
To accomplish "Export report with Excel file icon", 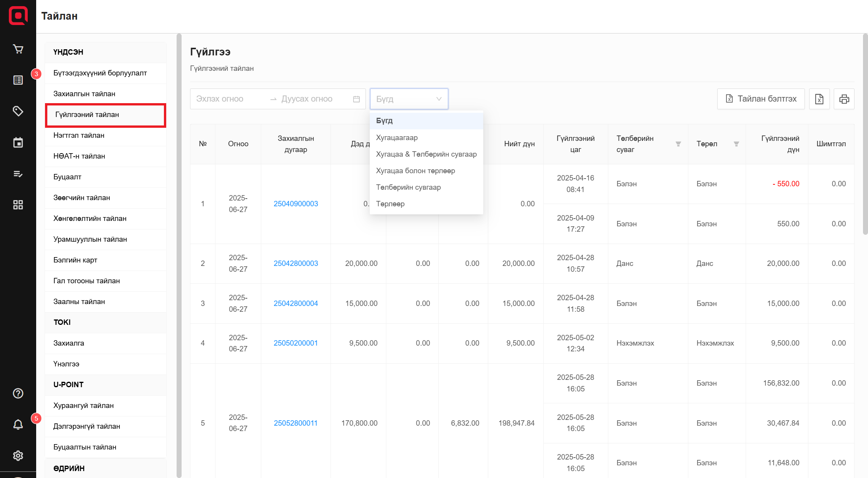I will click(x=819, y=99).
